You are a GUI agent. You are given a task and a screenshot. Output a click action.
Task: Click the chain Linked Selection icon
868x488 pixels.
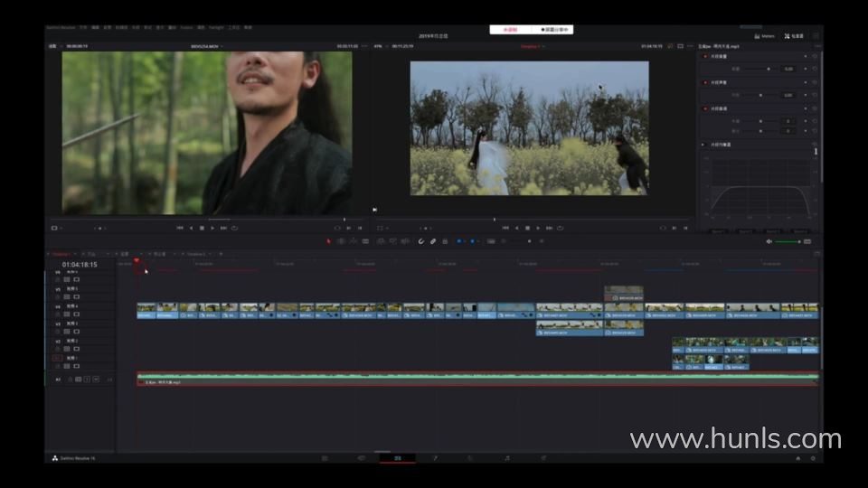pos(433,241)
